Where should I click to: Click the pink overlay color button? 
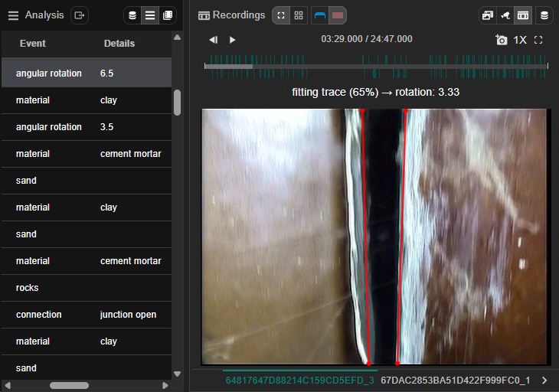click(338, 15)
